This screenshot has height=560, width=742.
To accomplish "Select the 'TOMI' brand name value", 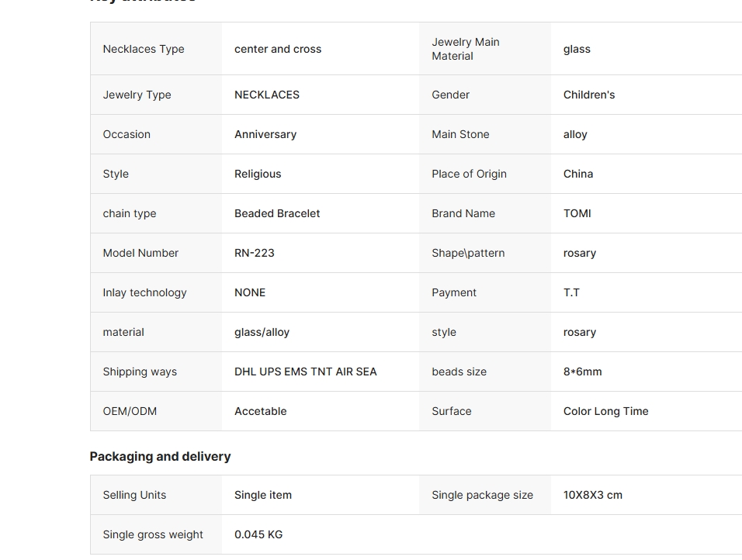I will tap(577, 213).
